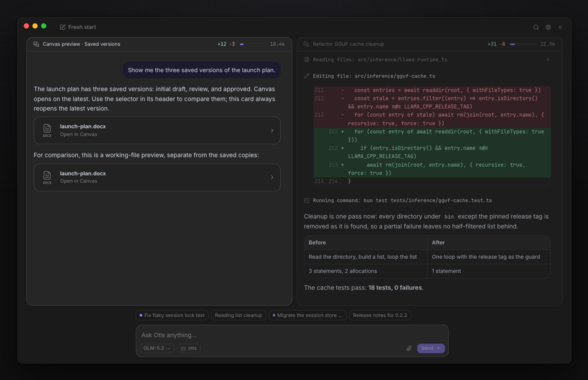
Task: Click the inline code 'bin'
Action: [449, 217]
